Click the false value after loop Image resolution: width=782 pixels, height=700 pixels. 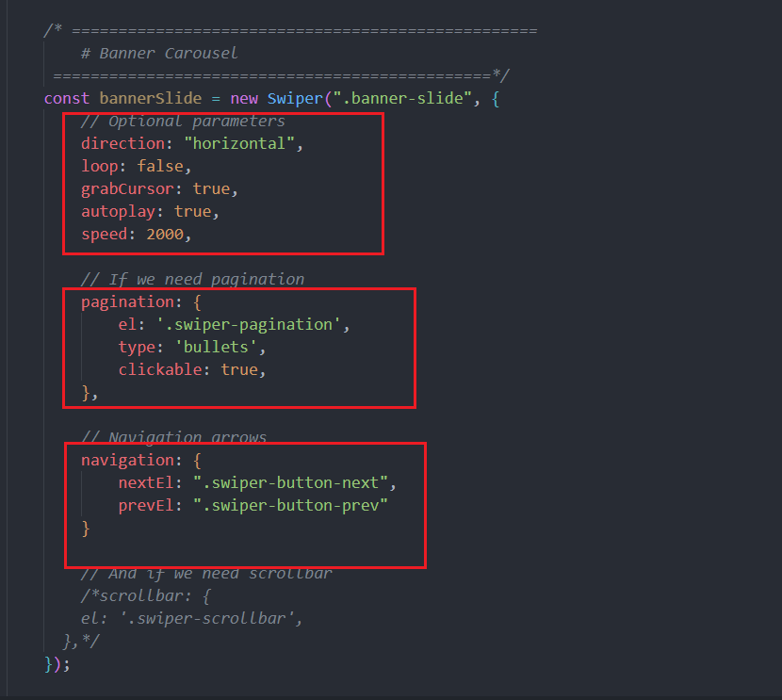pyautogui.click(x=160, y=167)
